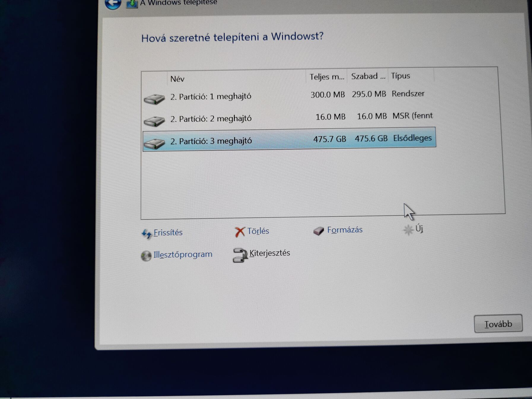Extend partition using Kiterjesztés link
The width and height of the screenshot is (532, 399).
270,253
